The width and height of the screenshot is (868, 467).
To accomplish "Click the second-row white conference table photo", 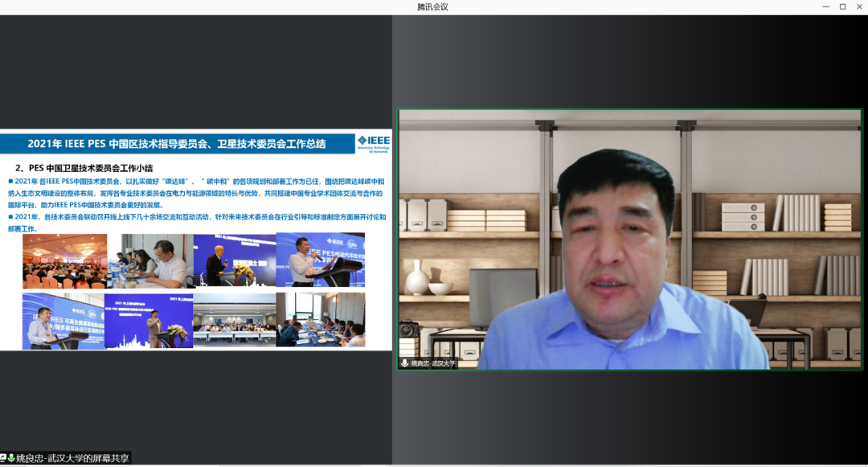I will point(234,321).
